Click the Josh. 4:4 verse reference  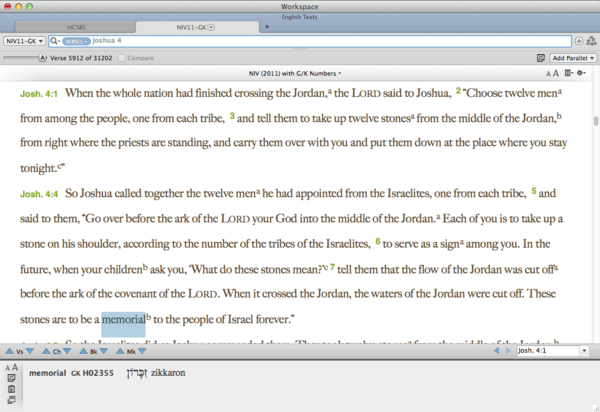(x=39, y=194)
